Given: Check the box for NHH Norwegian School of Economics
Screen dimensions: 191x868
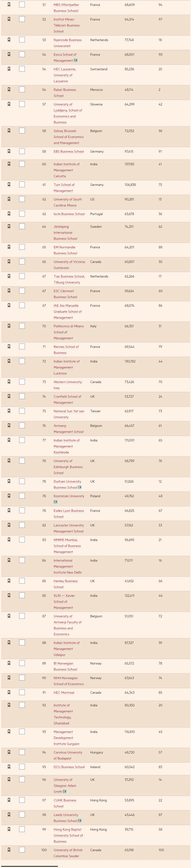Looking at the screenshot, I should [x=22, y=678].
